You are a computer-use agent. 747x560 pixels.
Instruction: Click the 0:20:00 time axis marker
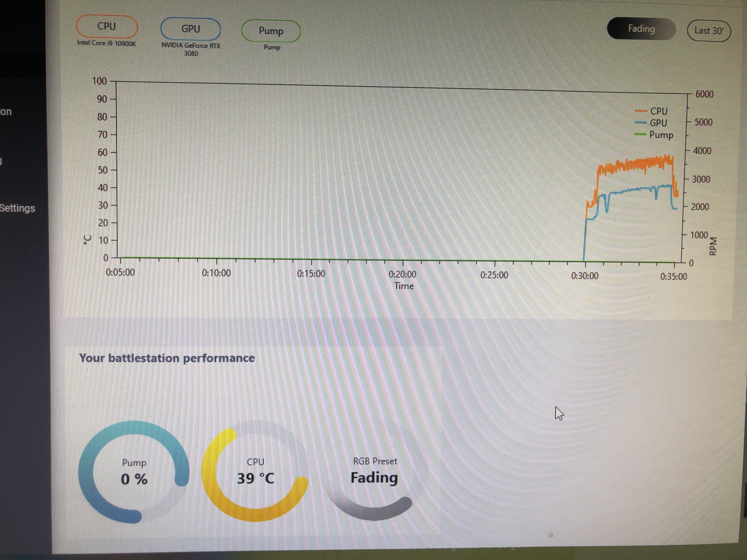click(402, 274)
